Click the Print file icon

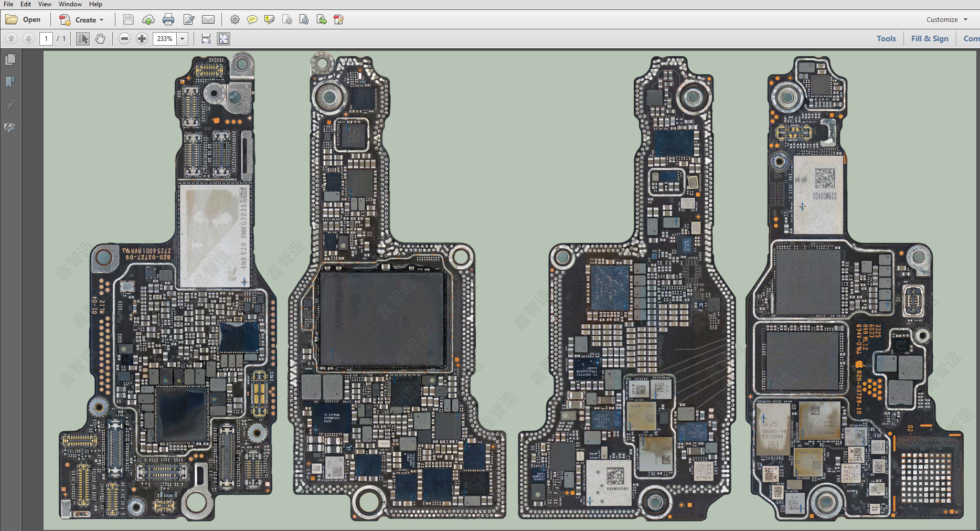click(x=168, y=20)
